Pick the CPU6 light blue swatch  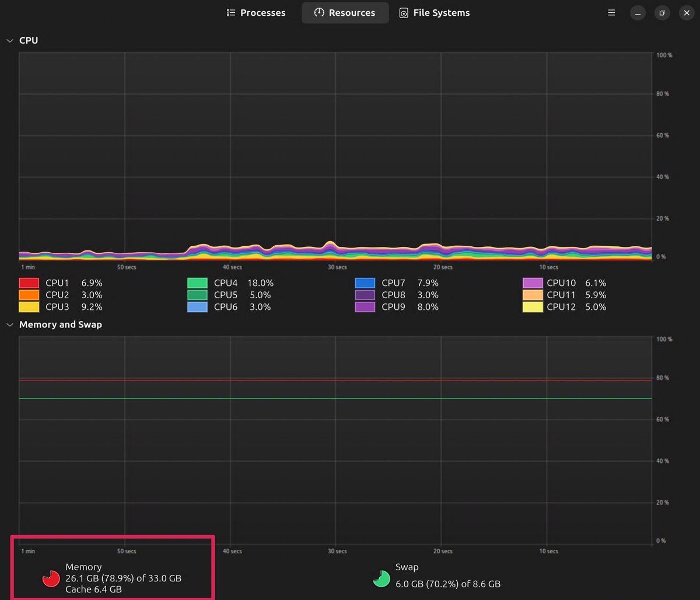pos(197,307)
